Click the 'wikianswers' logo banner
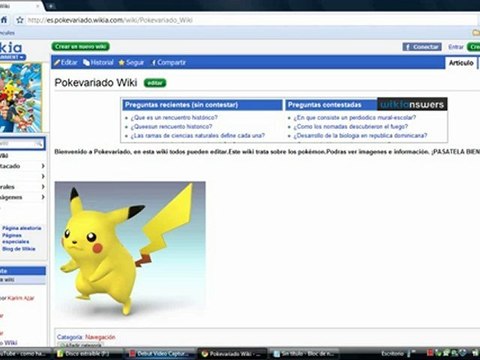Image resolution: width=480 pixels, height=360 pixels. [x=412, y=104]
